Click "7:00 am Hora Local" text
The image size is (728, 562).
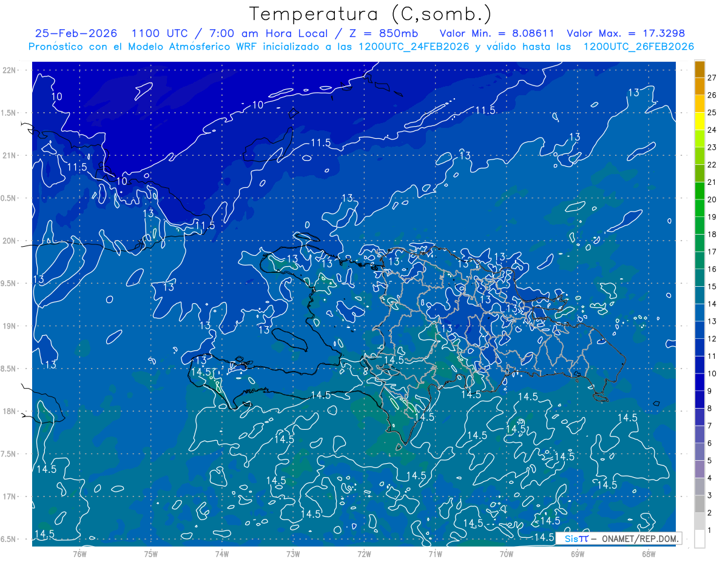(269, 33)
